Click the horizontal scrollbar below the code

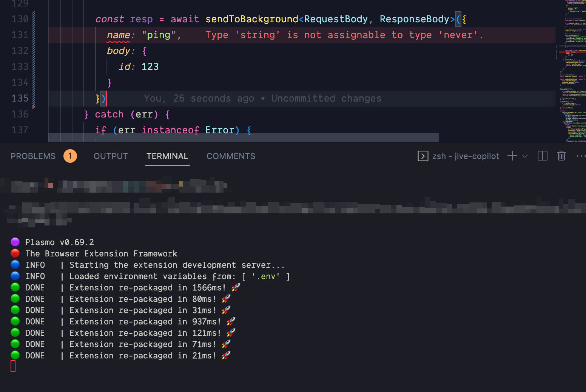tap(242, 137)
